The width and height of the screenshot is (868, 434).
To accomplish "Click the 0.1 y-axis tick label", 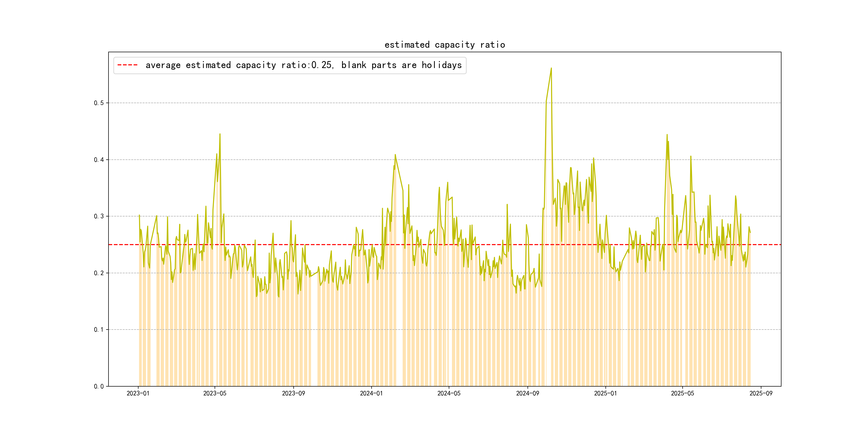I will 99,330.
